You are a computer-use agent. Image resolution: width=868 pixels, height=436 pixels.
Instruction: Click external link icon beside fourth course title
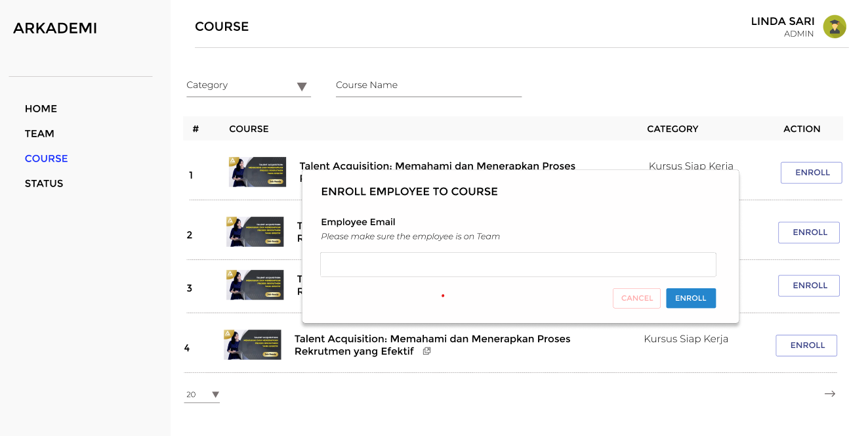[x=426, y=351]
